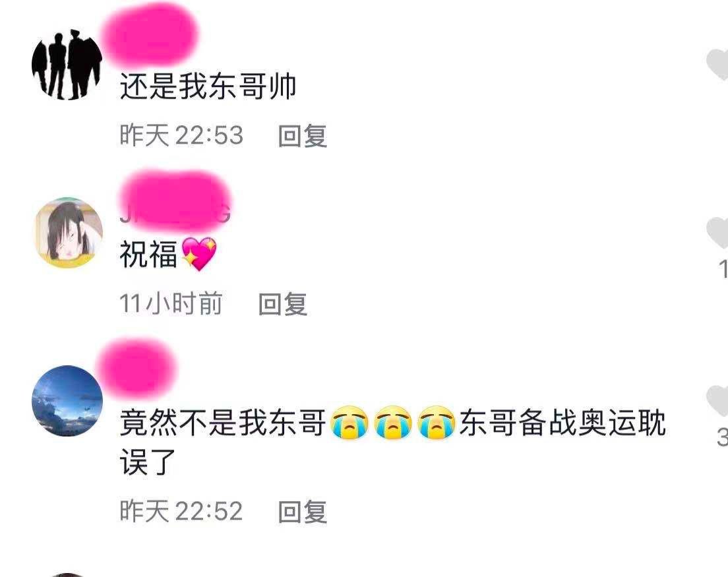Tap the comment text 还是我东哥帅
The height and width of the screenshot is (577, 728).
tap(208, 86)
